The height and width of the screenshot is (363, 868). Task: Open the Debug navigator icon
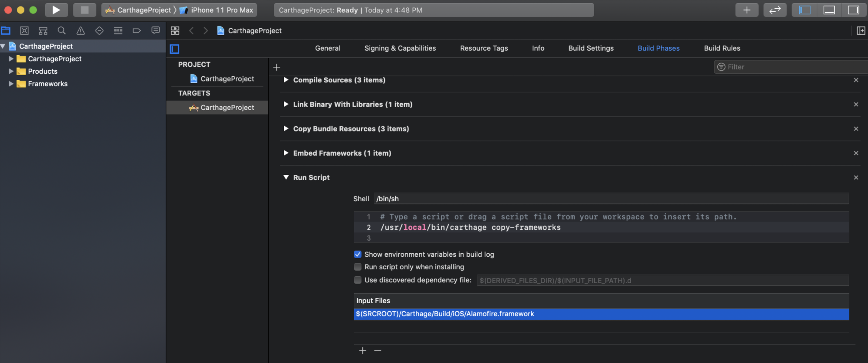[x=118, y=30]
